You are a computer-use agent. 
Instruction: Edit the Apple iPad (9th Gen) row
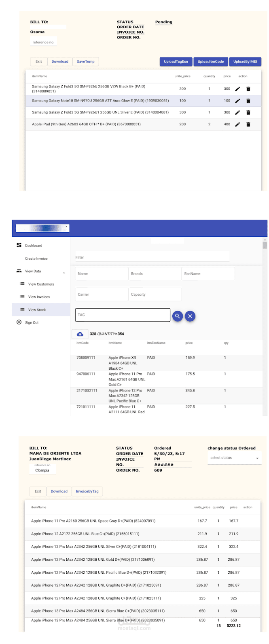(x=237, y=124)
